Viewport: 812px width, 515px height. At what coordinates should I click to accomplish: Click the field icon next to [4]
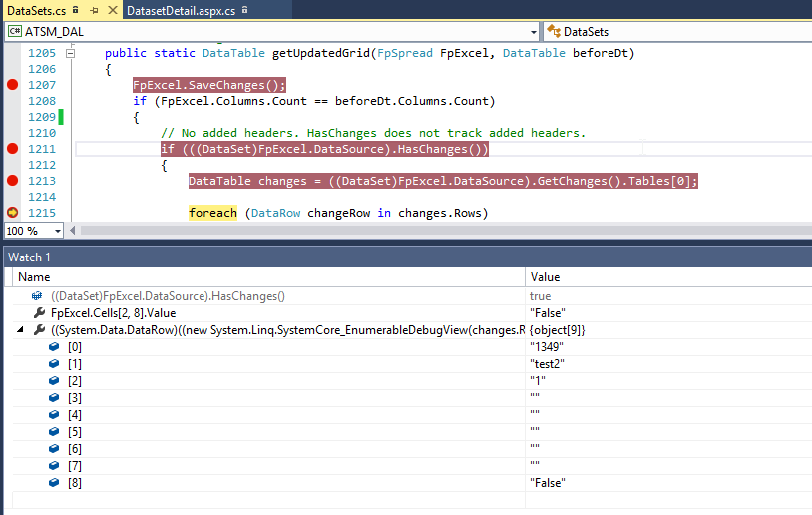tap(54, 414)
